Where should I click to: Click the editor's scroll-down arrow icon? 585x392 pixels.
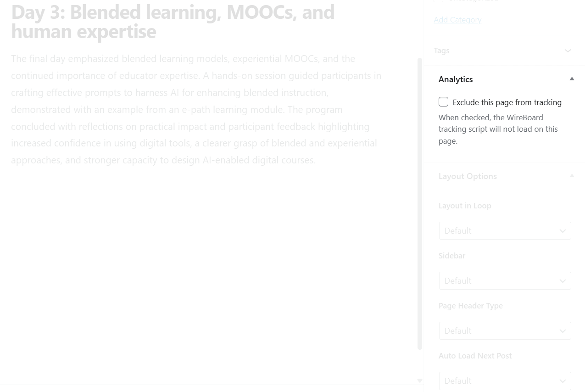click(419, 381)
